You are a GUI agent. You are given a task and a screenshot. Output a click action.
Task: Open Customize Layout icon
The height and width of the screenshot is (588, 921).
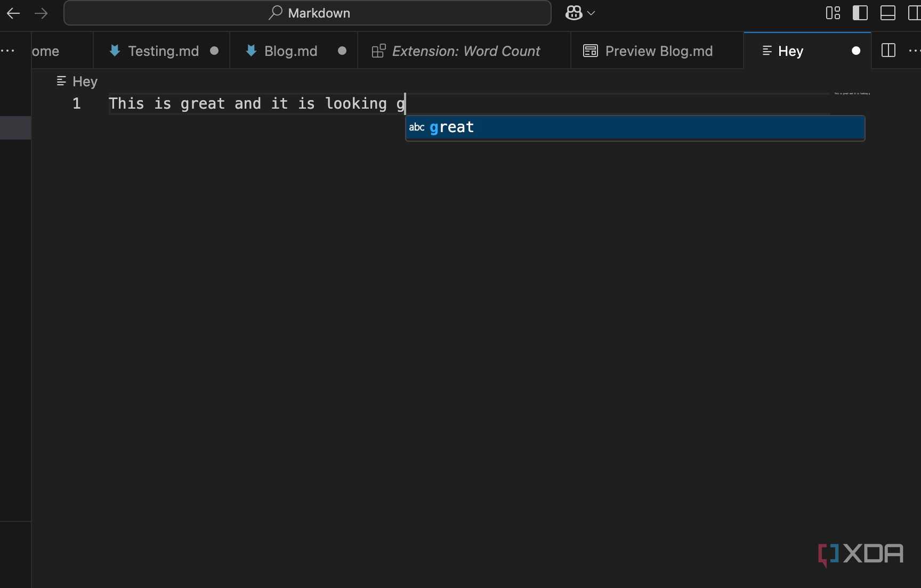(x=833, y=13)
